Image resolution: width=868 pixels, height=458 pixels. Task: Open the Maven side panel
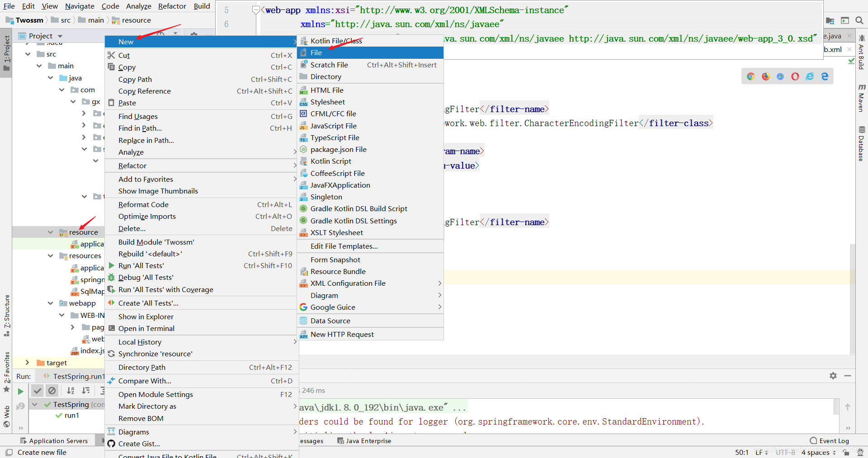(x=862, y=98)
